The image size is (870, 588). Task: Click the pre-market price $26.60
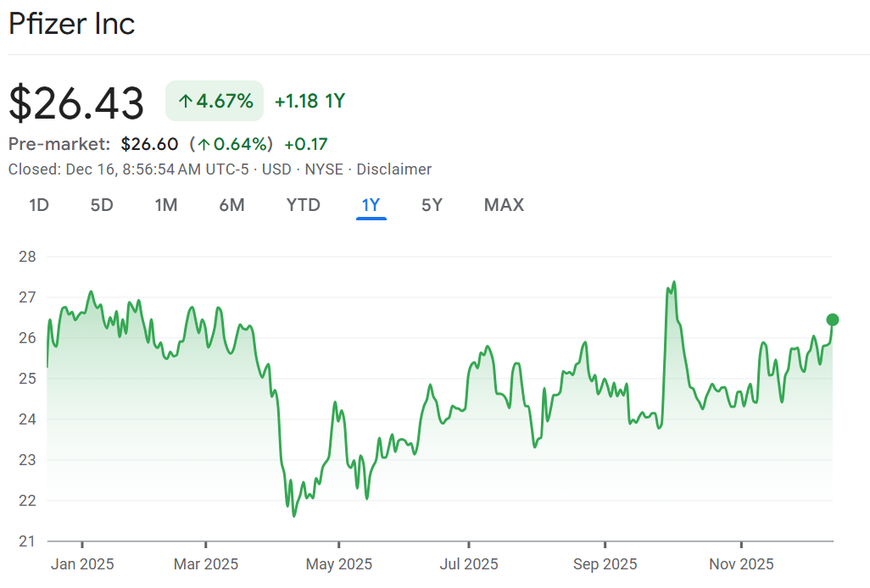149,144
